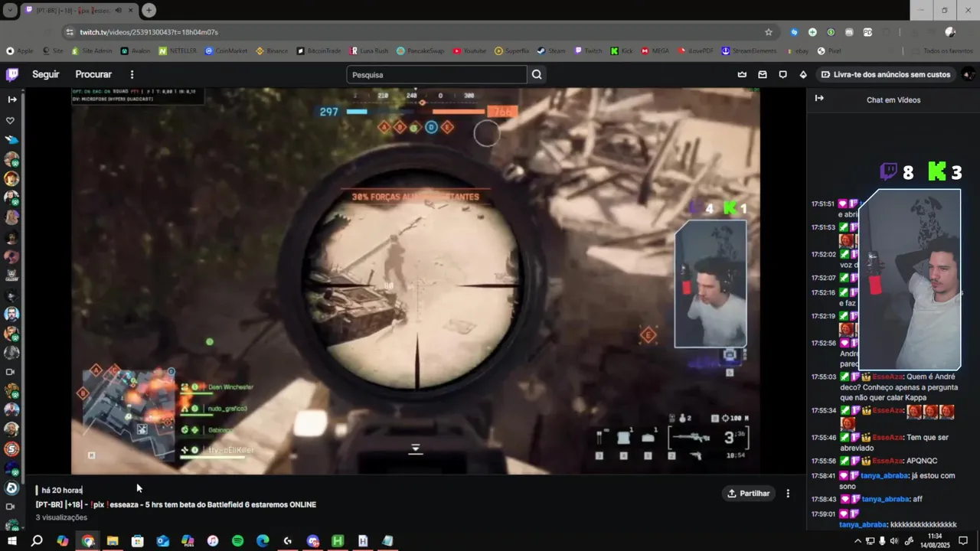Open the whispers chat bubble icon

coord(782,74)
